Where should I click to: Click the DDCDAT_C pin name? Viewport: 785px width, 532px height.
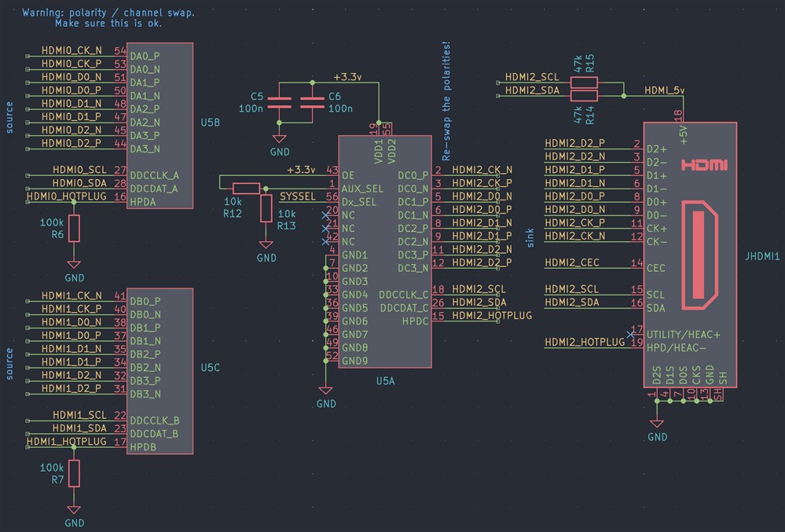tap(405, 308)
